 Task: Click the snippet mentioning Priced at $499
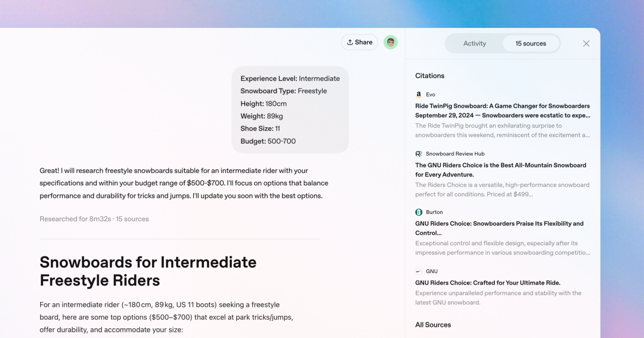pyautogui.click(x=502, y=189)
